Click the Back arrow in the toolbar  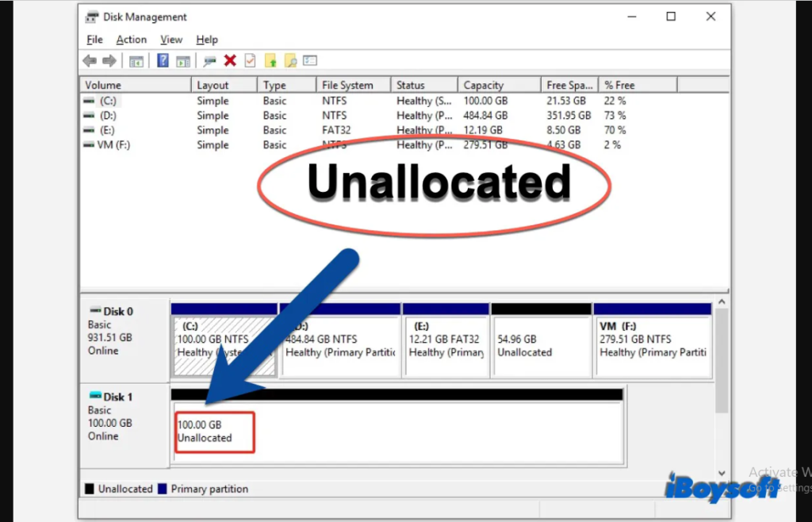(90, 61)
